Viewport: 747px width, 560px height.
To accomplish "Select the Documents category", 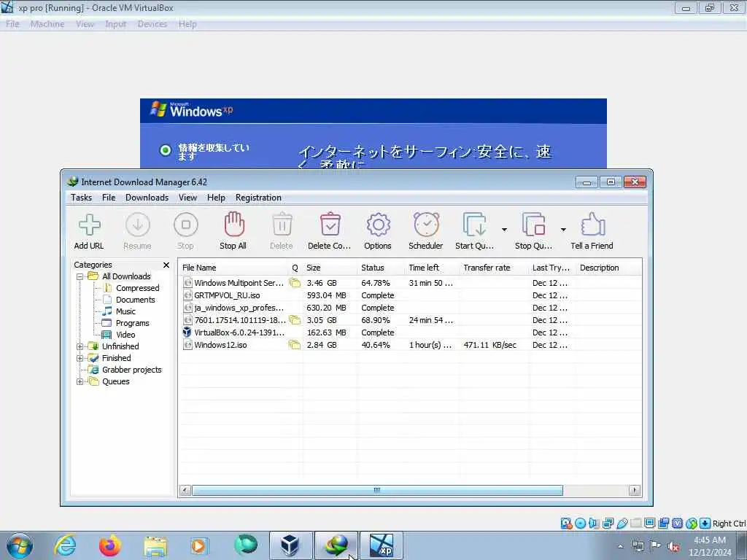I will click(135, 300).
